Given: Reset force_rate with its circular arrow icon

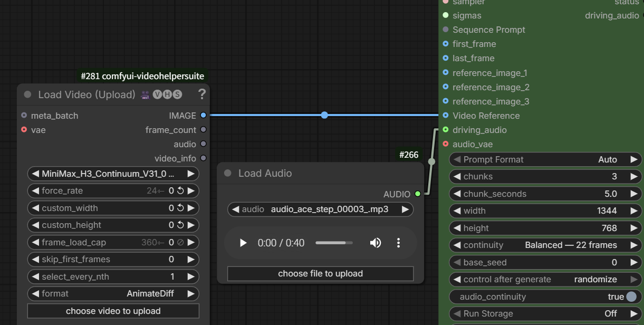Looking at the screenshot, I should click(x=180, y=190).
